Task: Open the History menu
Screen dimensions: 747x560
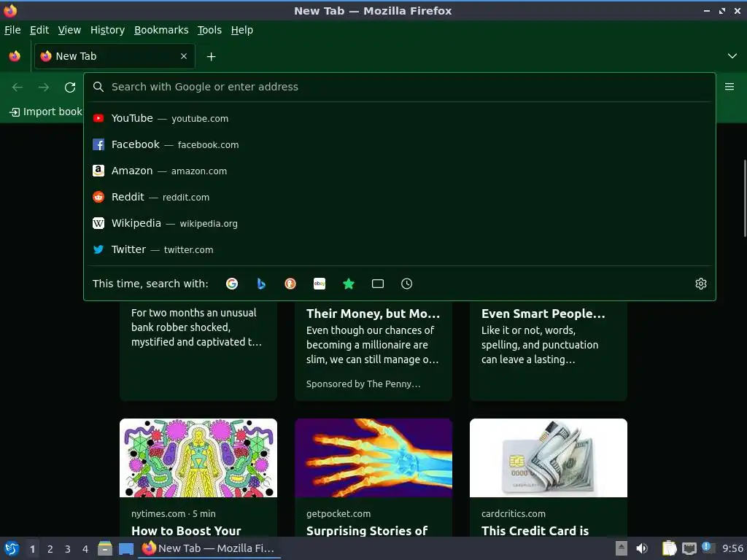Action: tap(108, 30)
